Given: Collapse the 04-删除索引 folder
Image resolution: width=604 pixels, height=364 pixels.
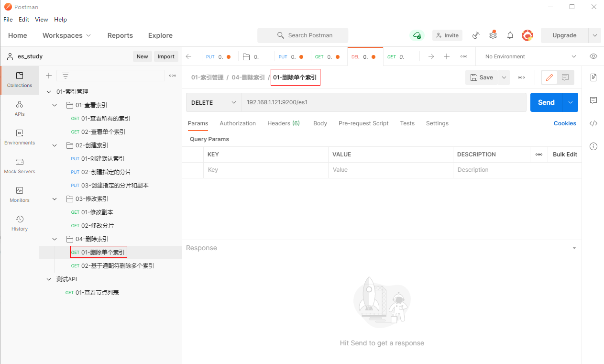Looking at the screenshot, I should (x=55, y=239).
